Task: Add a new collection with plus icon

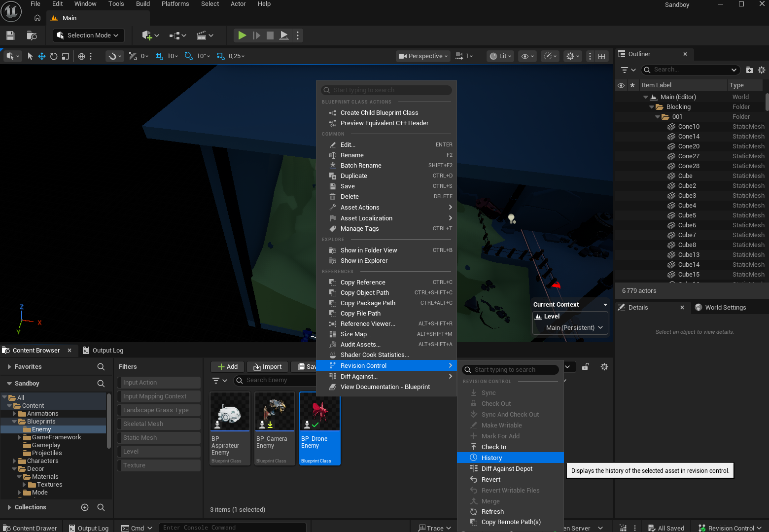Action: [85, 507]
